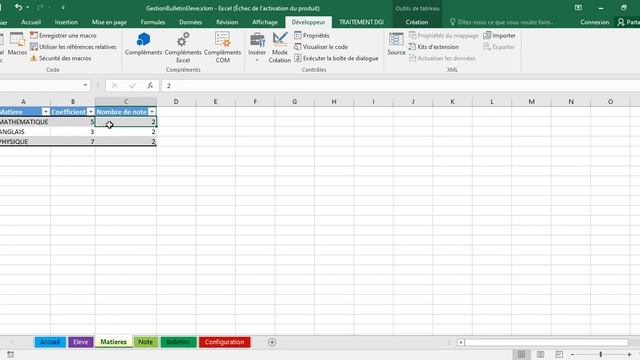Click Exécuter la boîte de dialogue
This screenshot has width=640, height=360.
(x=336, y=58)
